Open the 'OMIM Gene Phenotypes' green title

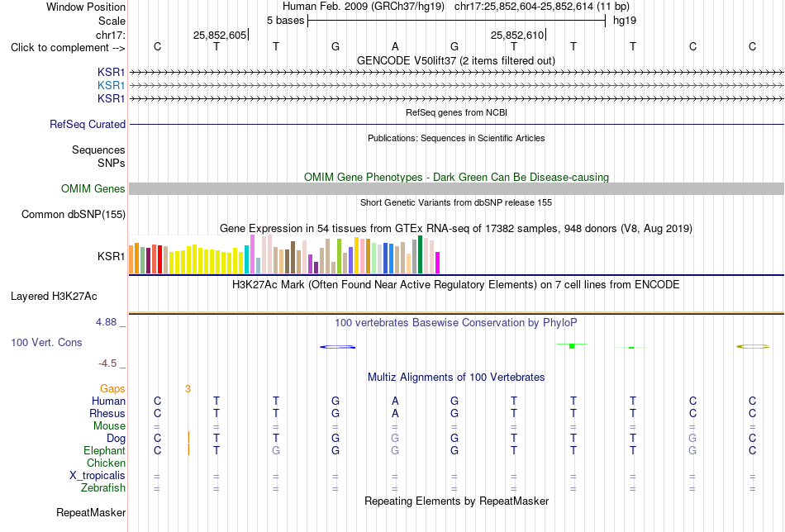click(457, 177)
